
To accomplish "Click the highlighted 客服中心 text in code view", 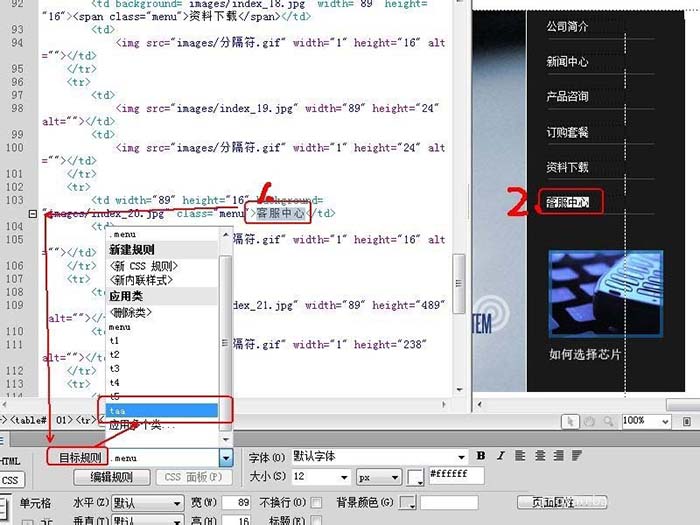I will click(x=280, y=213).
